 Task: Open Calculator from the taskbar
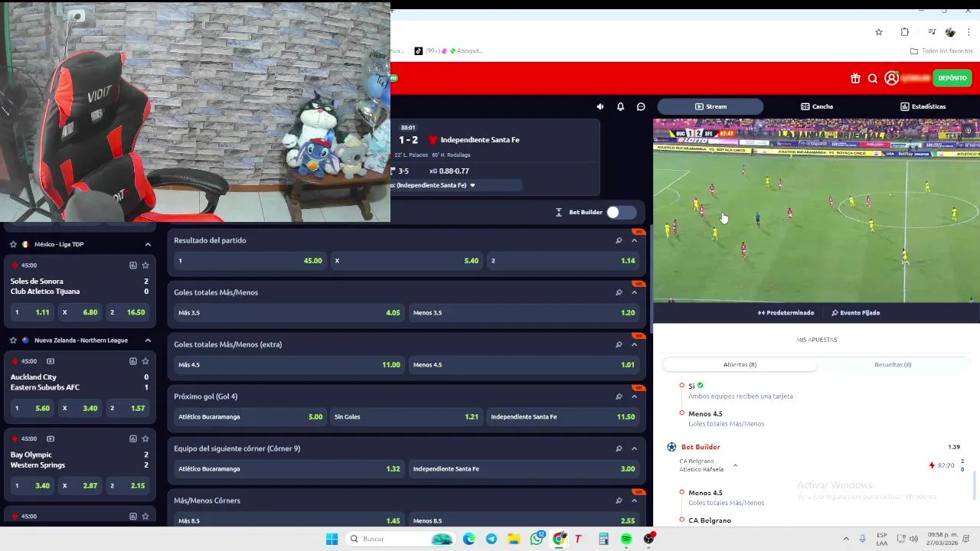click(603, 539)
